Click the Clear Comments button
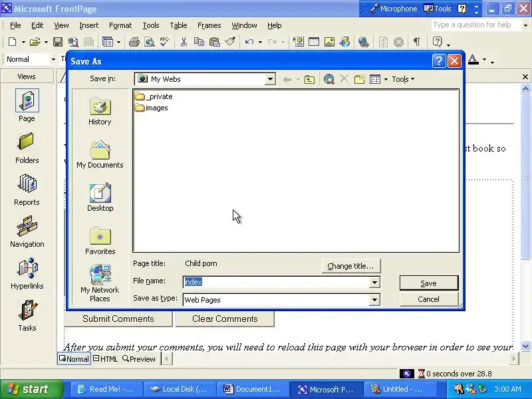 click(x=225, y=319)
